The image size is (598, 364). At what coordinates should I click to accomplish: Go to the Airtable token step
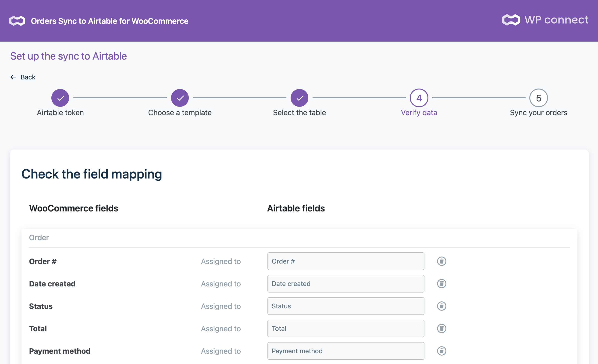(x=60, y=98)
